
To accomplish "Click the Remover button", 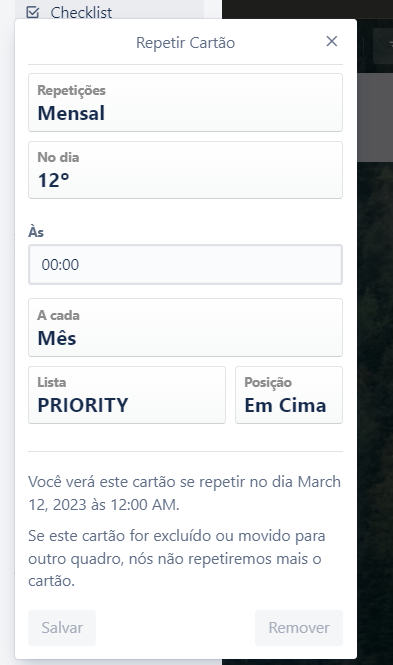I will point(299,628).
